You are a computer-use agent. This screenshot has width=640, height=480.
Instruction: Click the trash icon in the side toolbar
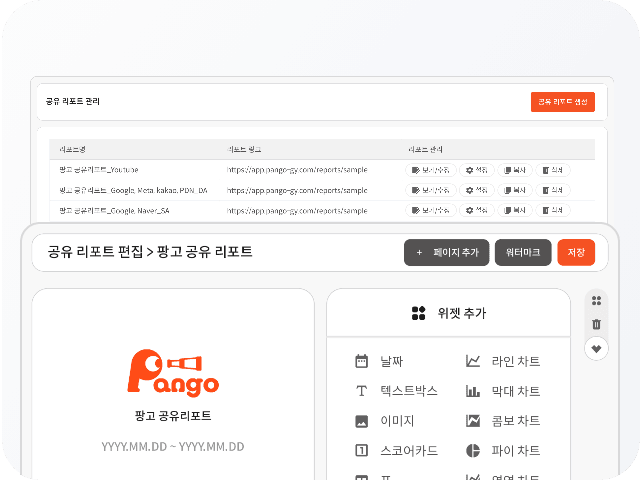[x=596, y=324]
